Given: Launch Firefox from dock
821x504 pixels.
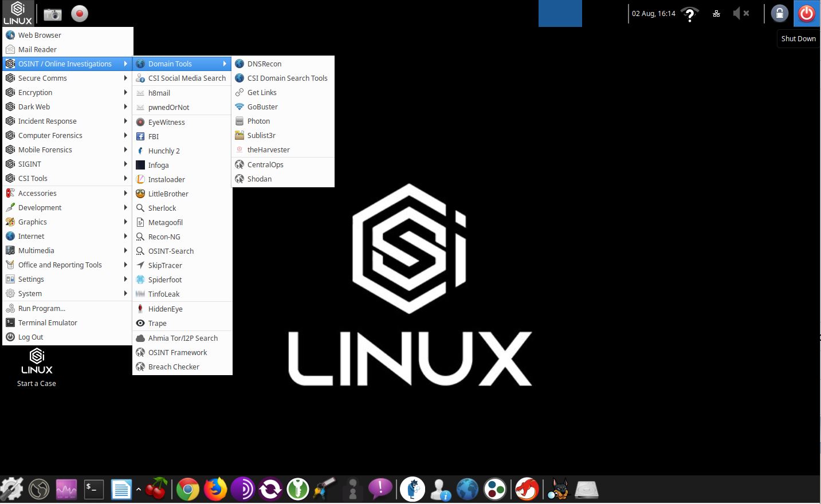Looking at the screenshot, I should click(215, 490).
